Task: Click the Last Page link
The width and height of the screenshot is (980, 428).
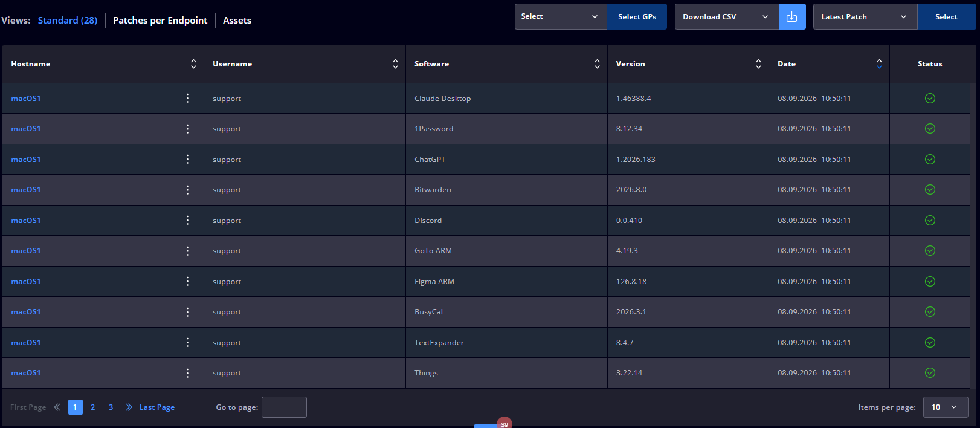Action: tap(157, 407)
